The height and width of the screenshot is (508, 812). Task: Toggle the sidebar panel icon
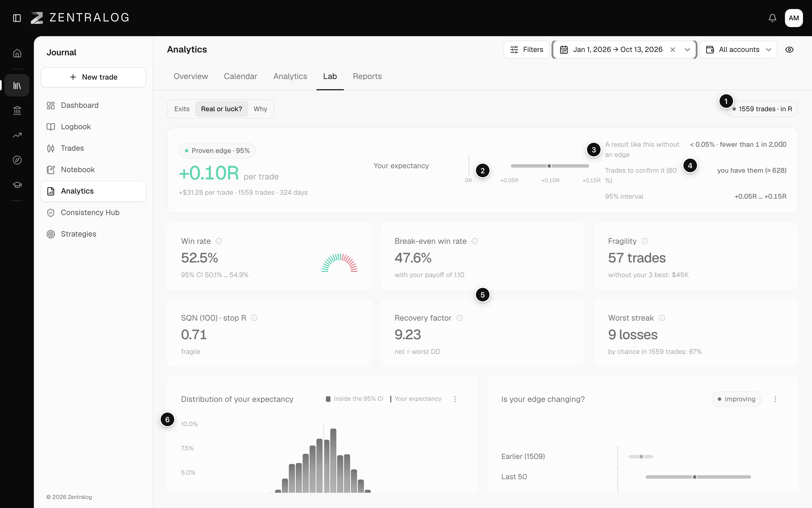coord(17,18)
